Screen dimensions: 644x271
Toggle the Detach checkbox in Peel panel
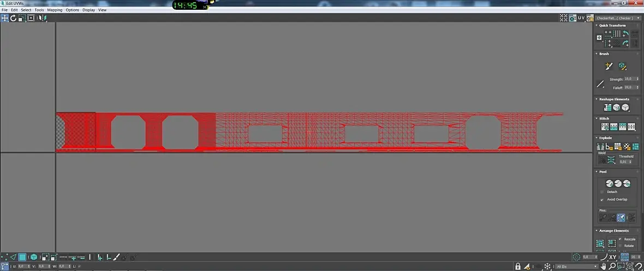click(602, 192)
